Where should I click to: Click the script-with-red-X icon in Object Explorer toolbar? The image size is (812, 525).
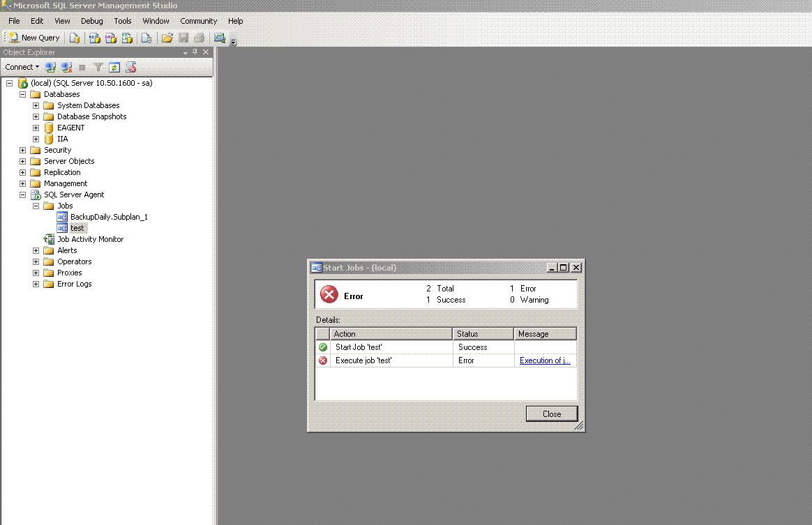click(x=130, y=68)
